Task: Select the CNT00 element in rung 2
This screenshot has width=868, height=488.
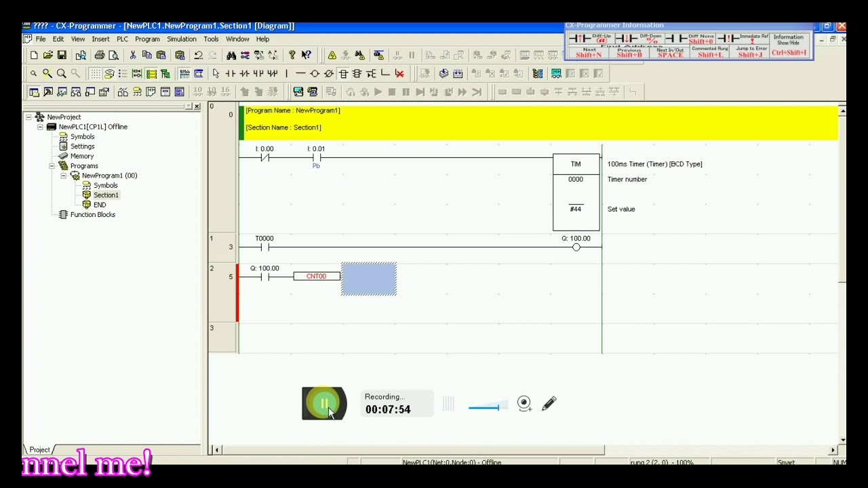Action: coord(317,277)
